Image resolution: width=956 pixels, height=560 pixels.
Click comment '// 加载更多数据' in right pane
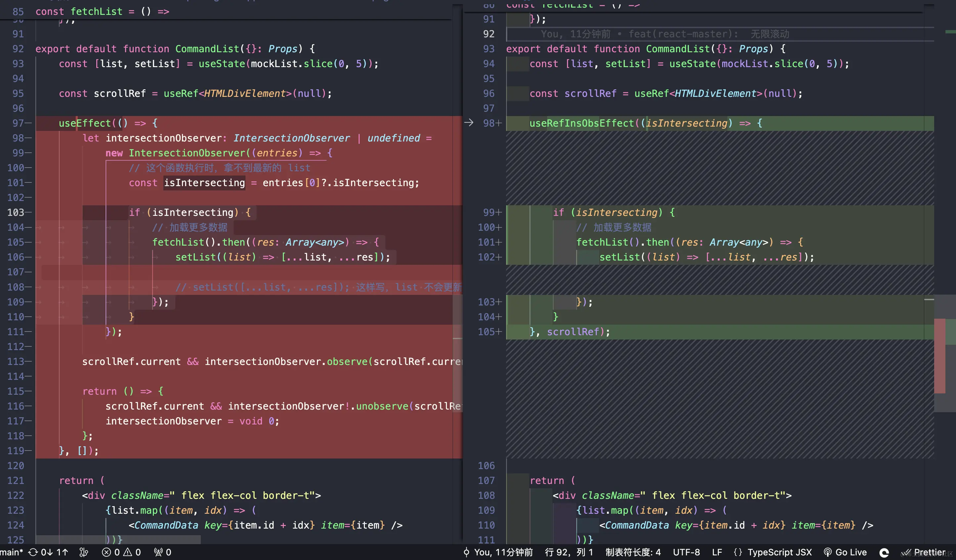click(614, 227)
